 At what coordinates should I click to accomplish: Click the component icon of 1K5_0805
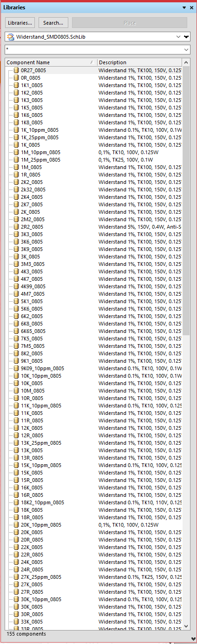click(16, 108)
